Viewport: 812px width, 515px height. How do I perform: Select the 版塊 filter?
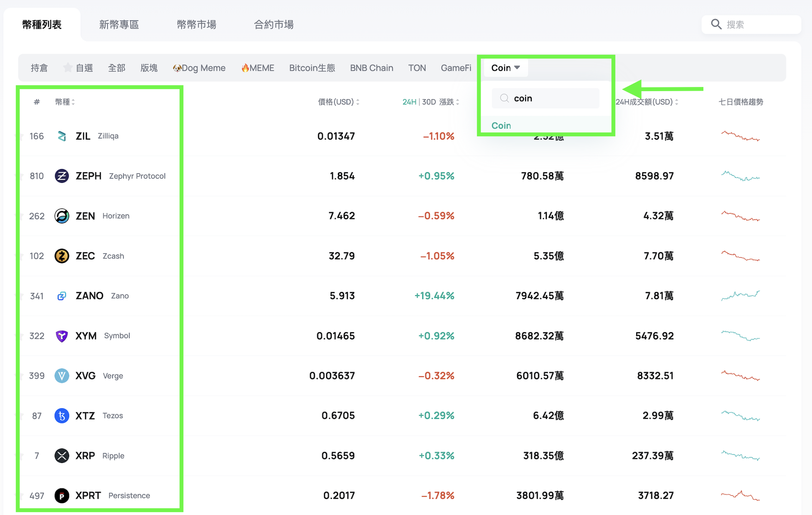[x=149, y=68]
